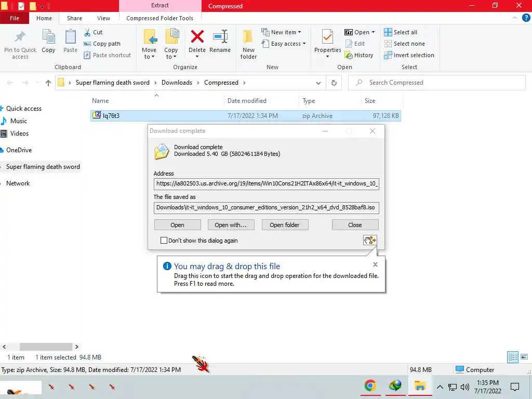
Task: Click the Edit ribbon option
Action: click(355, 44)
